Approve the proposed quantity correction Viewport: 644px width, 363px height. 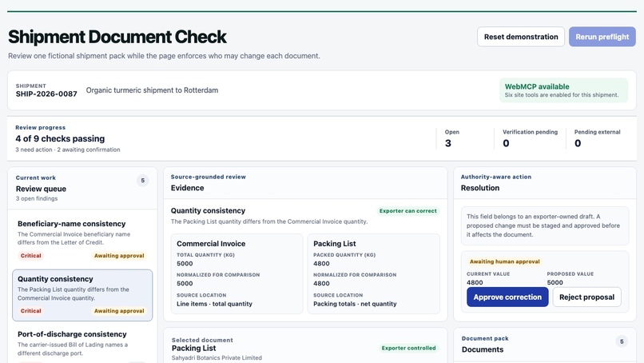tap(507, 297)
